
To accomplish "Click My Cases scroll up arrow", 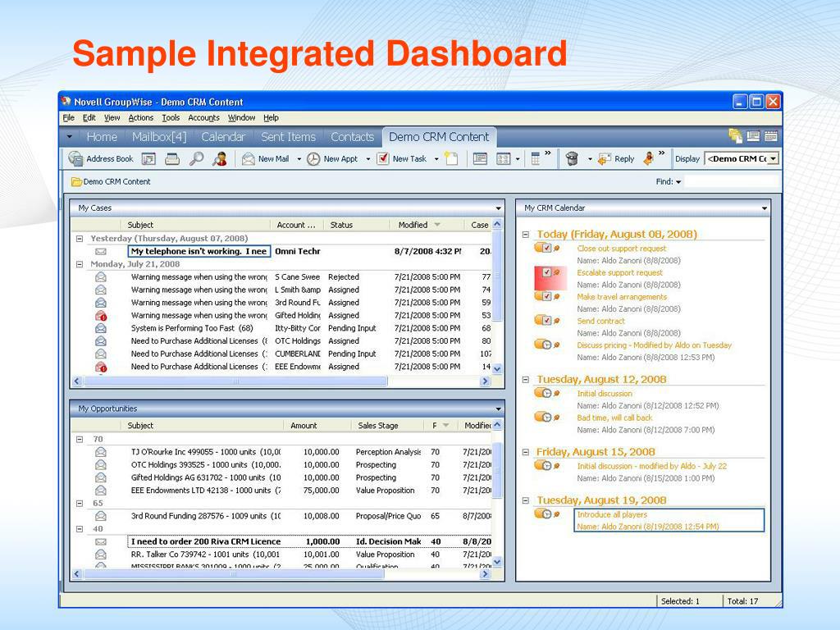I will pos(496,225).
